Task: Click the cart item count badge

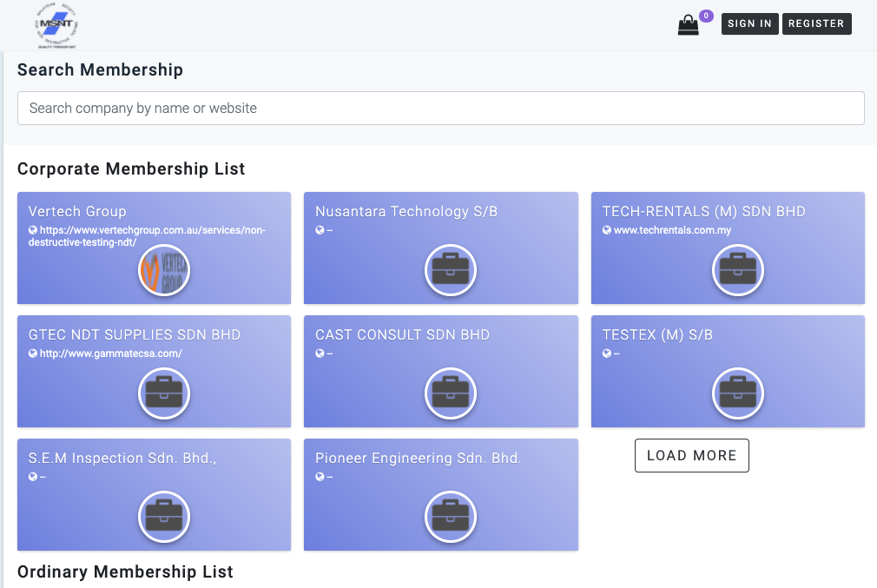Action: [x=707, y=16]
